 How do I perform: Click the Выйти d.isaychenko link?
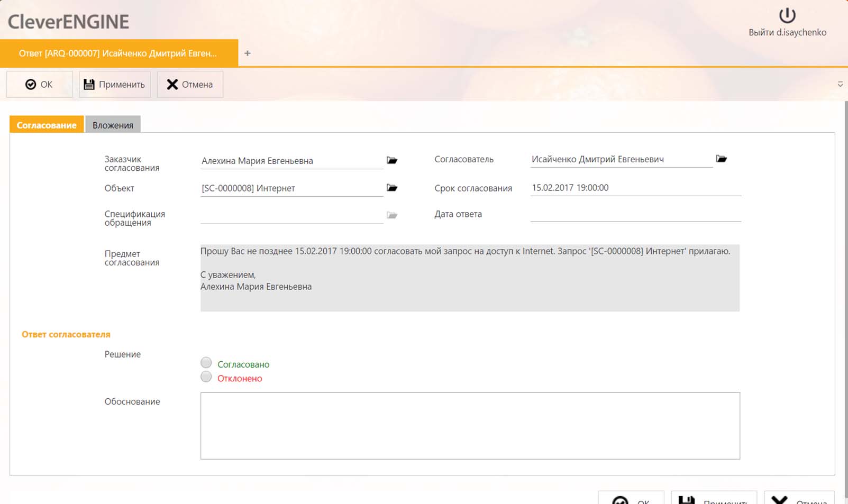(x=787, y=32)
